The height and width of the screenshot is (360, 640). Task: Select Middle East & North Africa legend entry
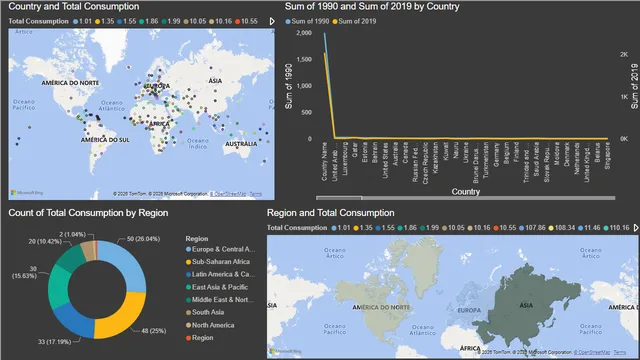tap(220, 300)
